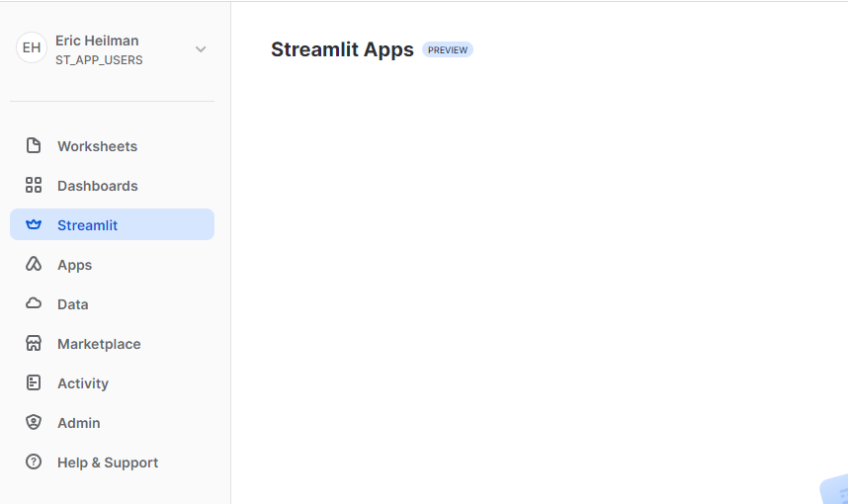Select the Activity text label
This screenshot has width=848, height=504.
pos(83,383)
